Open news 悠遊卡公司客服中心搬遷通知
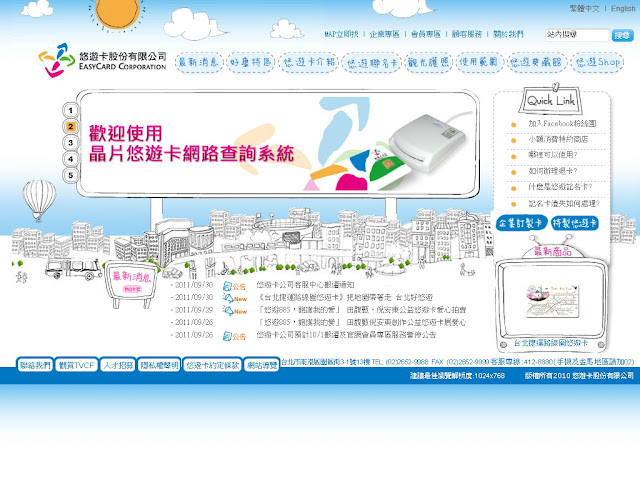 coord(305,285)
